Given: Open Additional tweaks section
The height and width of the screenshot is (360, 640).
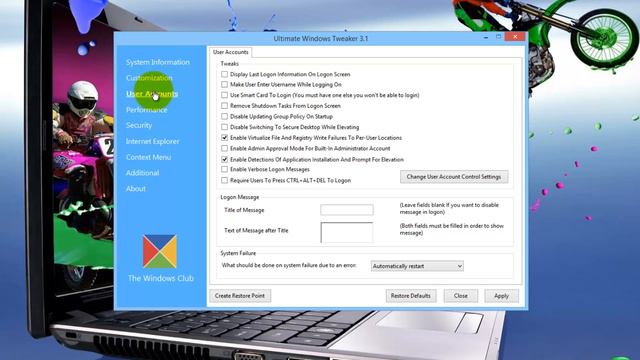Looking at the screenshot, I should pyautogui.click(x=142, y=173).
